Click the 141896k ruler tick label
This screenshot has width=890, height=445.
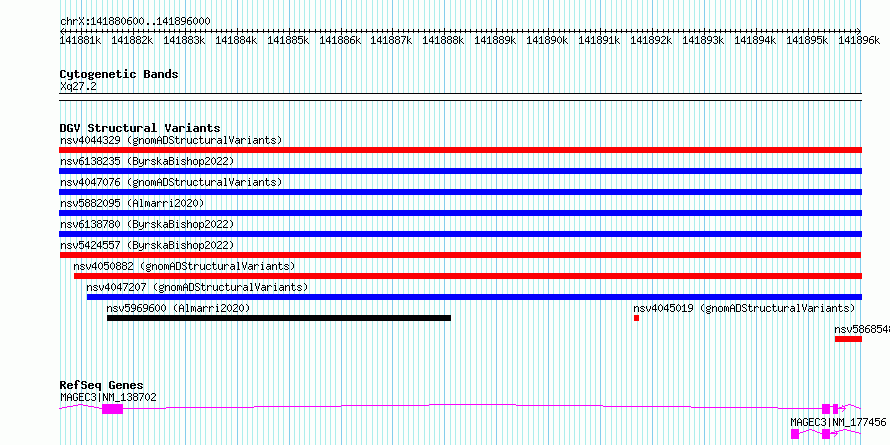point(859,40)
